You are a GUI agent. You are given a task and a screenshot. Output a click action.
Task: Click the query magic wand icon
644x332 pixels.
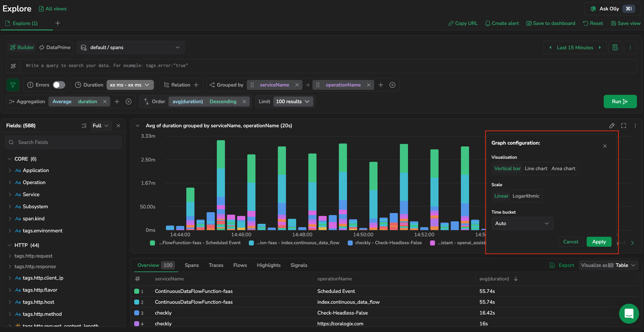point(13,66)
